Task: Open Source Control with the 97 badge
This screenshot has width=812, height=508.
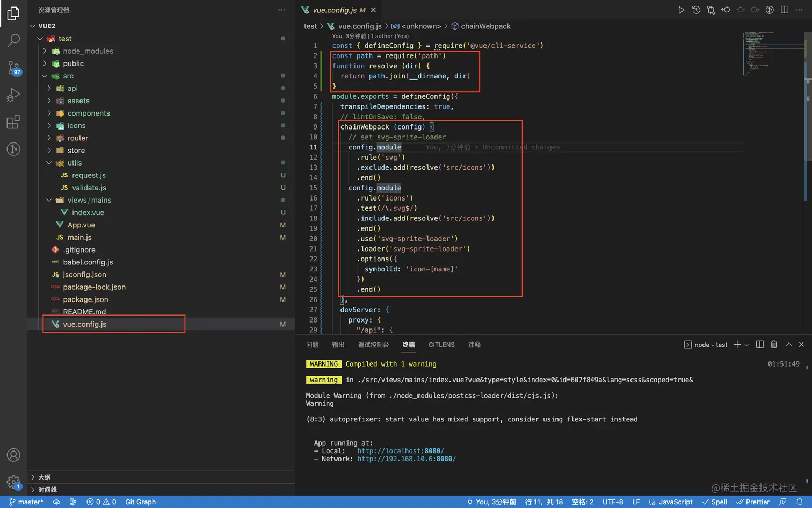Action: point(13,68)
